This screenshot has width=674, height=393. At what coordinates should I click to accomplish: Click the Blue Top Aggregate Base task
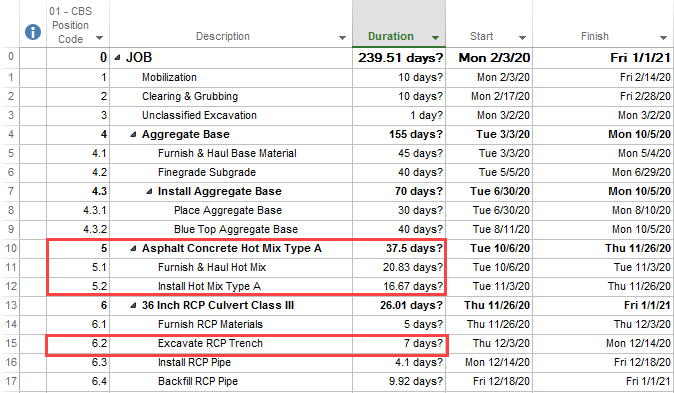coord(236,230)
